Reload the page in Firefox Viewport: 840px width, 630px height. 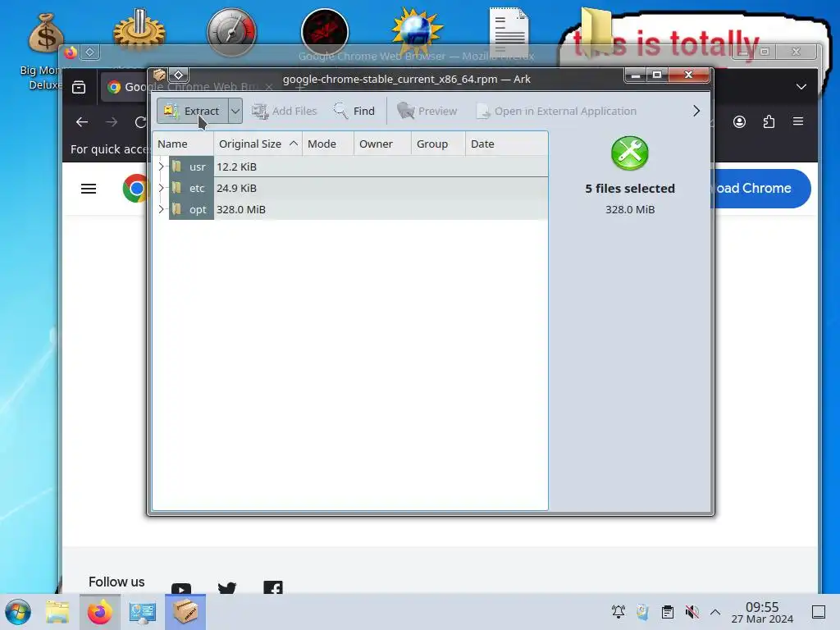(x=140, y=122)
